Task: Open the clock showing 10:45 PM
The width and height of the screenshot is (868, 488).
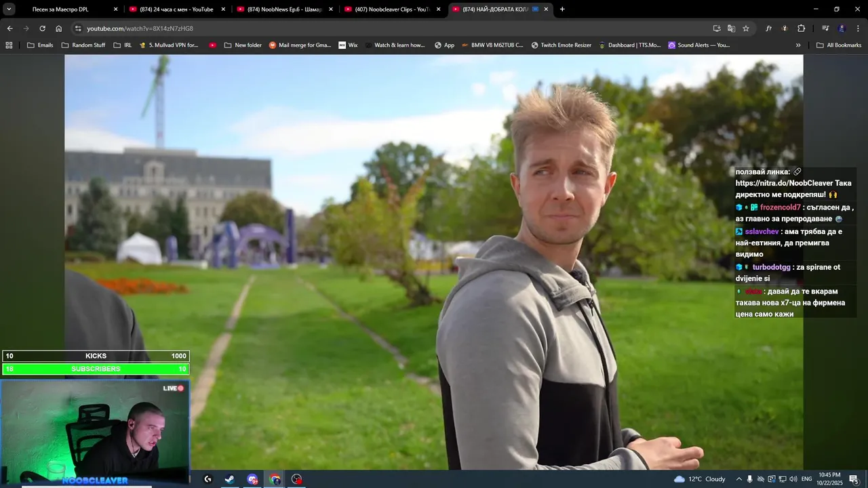Action: point(829,479)
